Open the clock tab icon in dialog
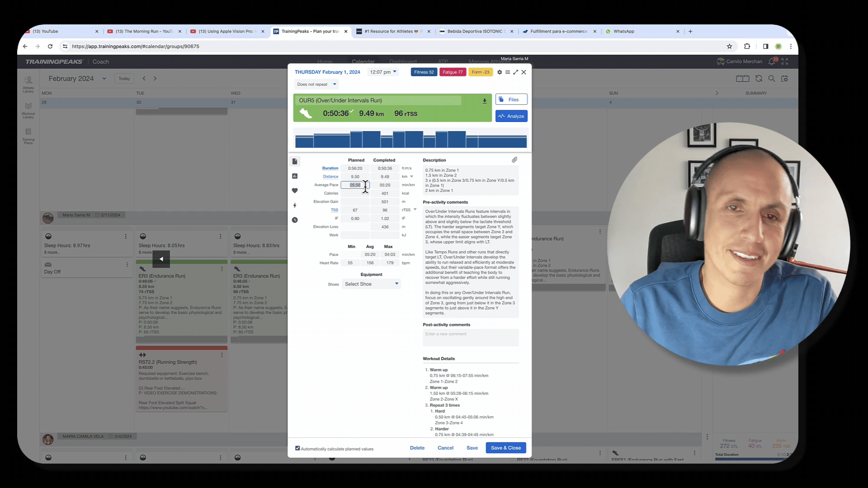Screen dimensions: 868x488 point(295,220)
